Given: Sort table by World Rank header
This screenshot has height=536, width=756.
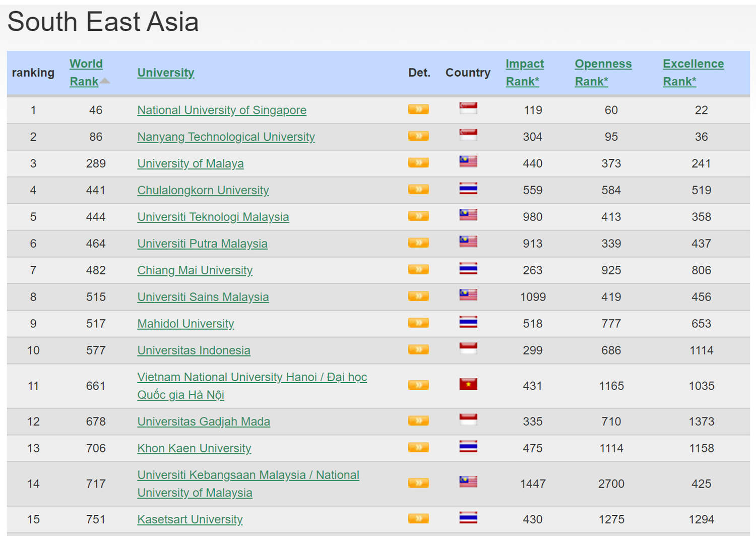Looking at the screenshot, I should [x=86, y=73].
